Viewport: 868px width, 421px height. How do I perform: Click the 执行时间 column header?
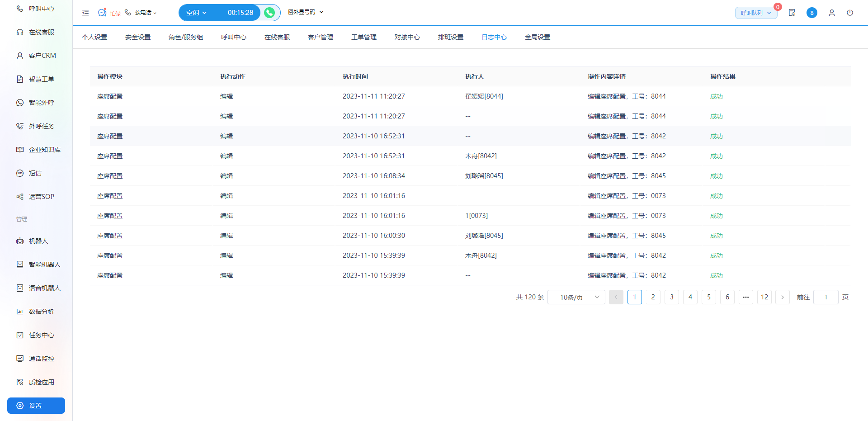click(355, 76)
